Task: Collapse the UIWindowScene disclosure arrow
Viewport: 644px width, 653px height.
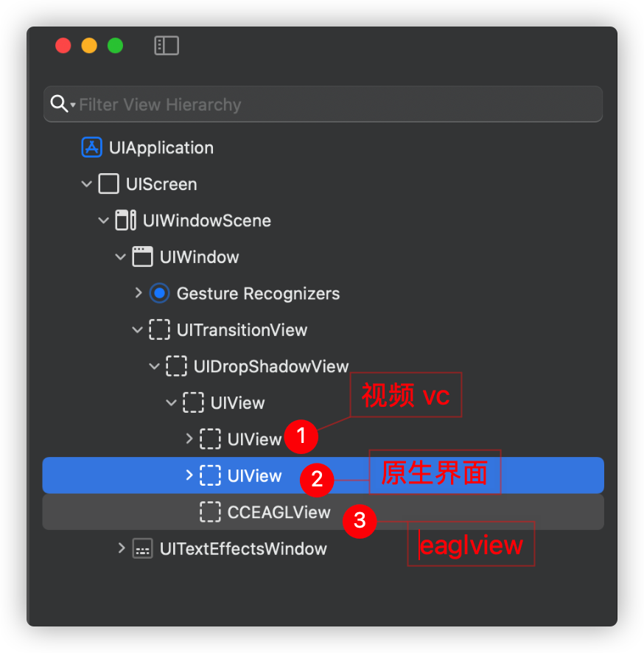Action: 104,220
